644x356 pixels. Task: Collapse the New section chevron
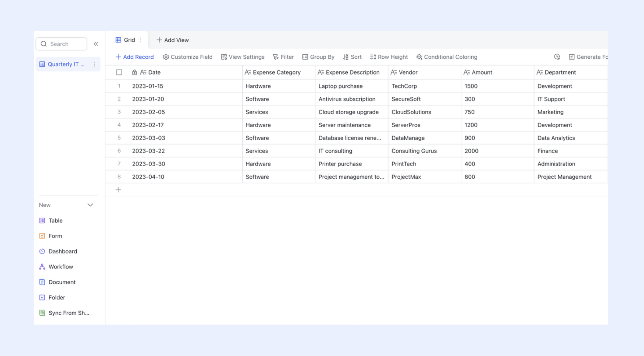[x=90, y=205]
